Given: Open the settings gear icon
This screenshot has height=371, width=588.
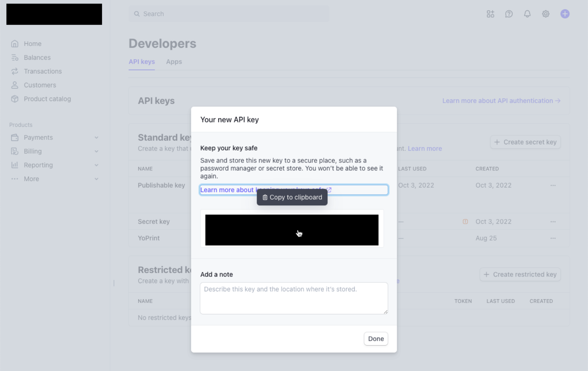Looking at the screenshot, I should point(546,14).
